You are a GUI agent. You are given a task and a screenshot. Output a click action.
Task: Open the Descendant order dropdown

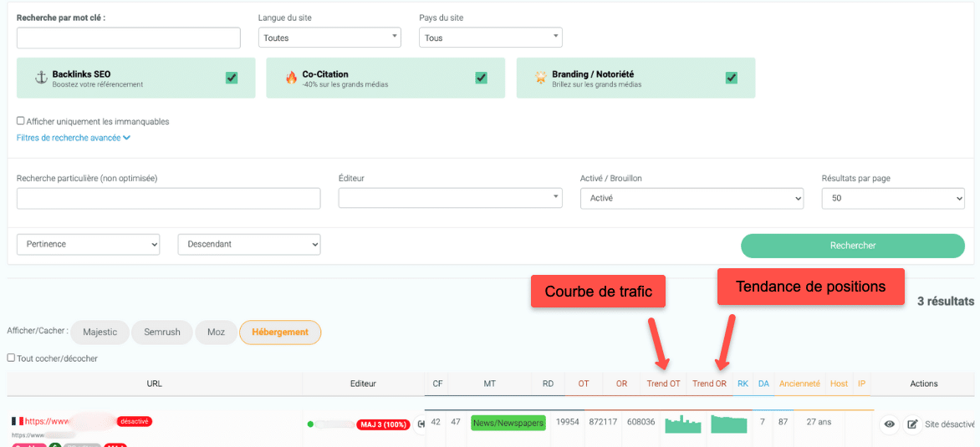click(x=249, y=244)
